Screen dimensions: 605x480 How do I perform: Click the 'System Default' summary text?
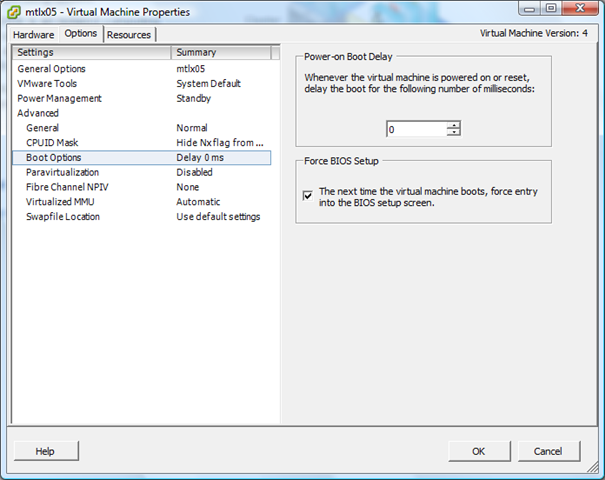tap(208, 84)
